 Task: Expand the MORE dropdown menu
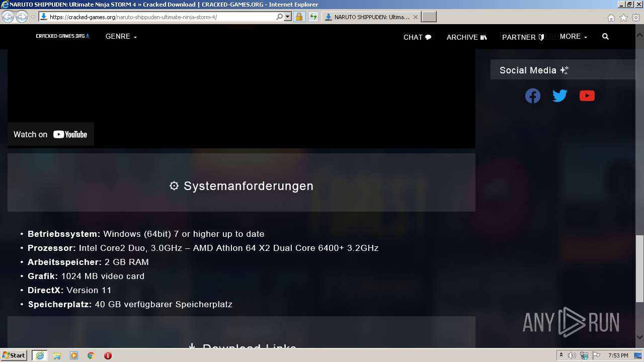(574, 36)
